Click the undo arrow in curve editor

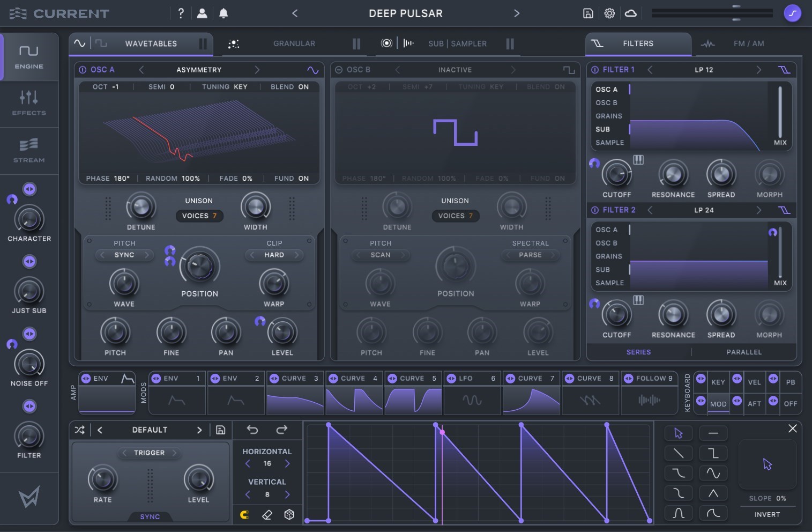(x=252, y=430)
